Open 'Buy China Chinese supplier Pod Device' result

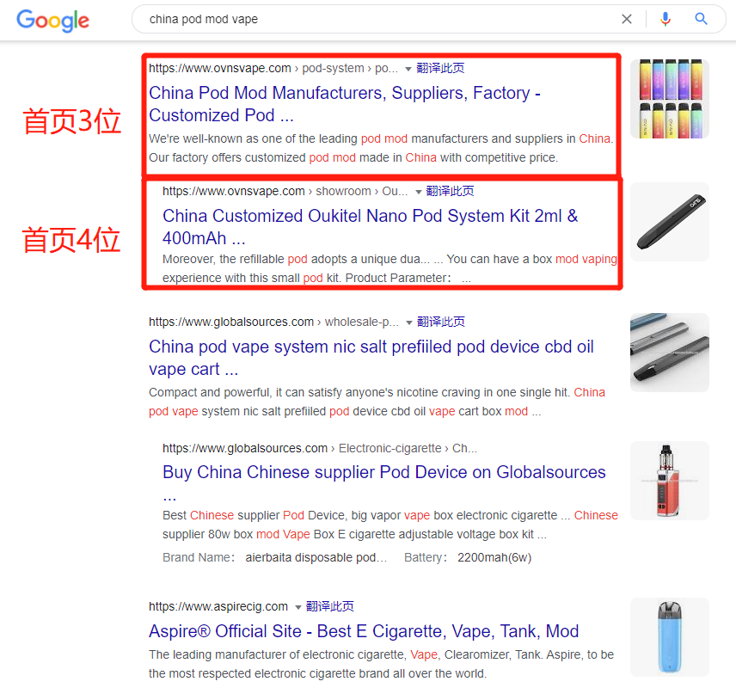click(x=384, y=483)
